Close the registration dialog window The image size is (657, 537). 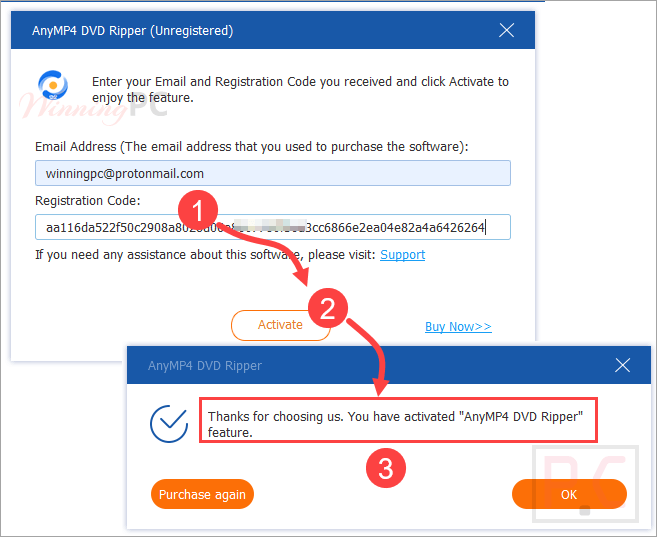507,30
